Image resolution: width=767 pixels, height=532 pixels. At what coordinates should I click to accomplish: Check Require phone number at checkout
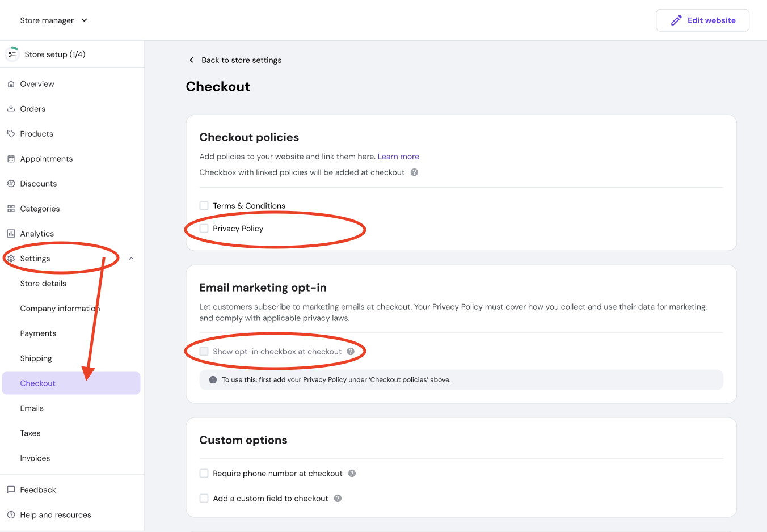[x=204, y=474]
